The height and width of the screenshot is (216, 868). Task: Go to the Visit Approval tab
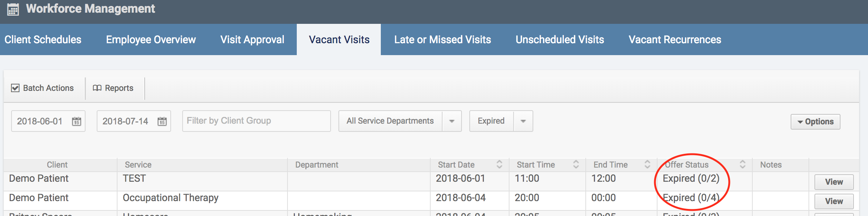(x=252, y=39)
